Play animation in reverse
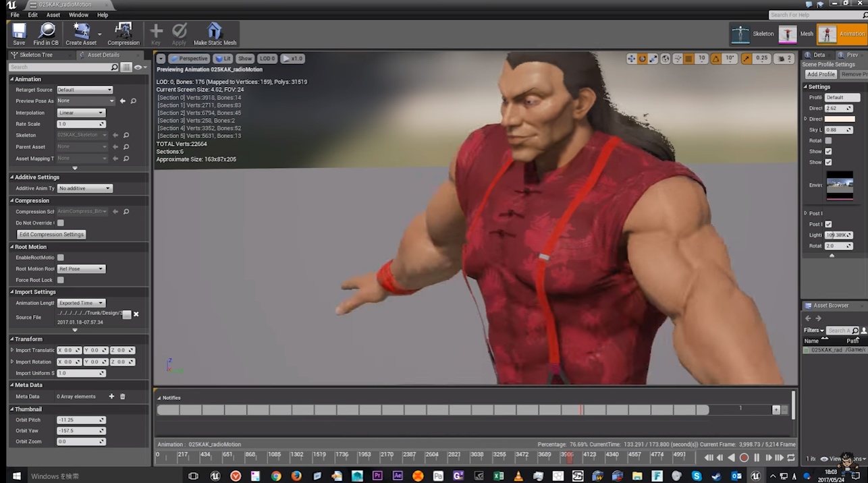 pos(731,457)
